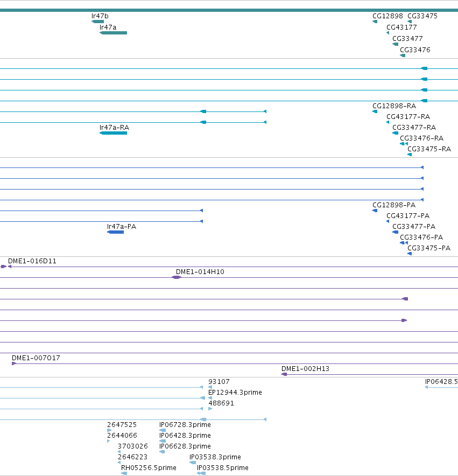Open the DME1-016D11 clone label
This screenshot has width=458, height=476.
[x=32, y=261]
